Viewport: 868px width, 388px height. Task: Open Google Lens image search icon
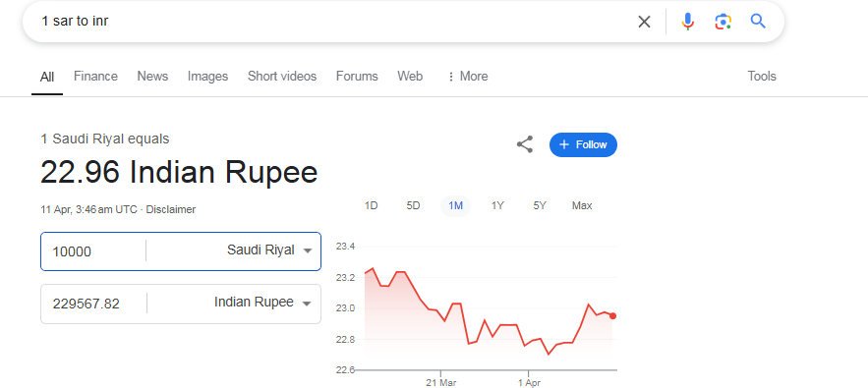coord(723,22)
